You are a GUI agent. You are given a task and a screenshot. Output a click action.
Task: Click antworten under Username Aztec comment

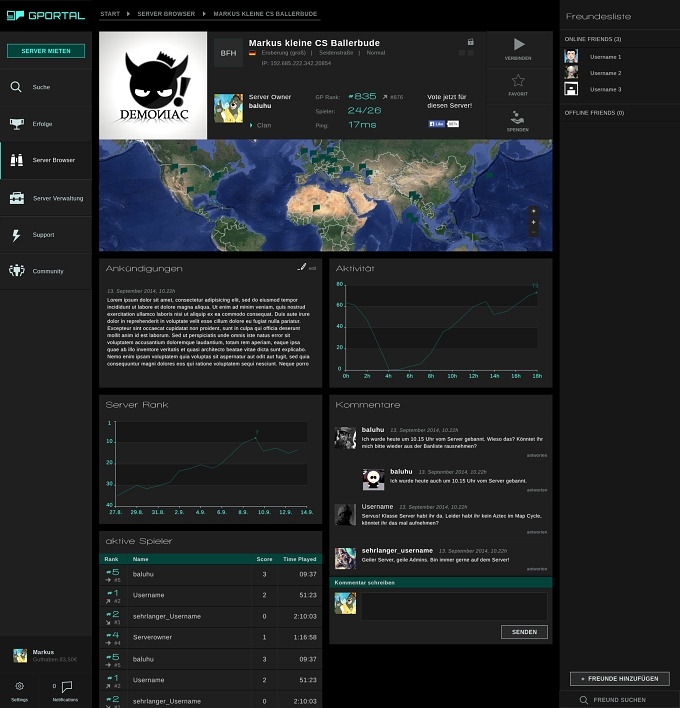[536, 532]
